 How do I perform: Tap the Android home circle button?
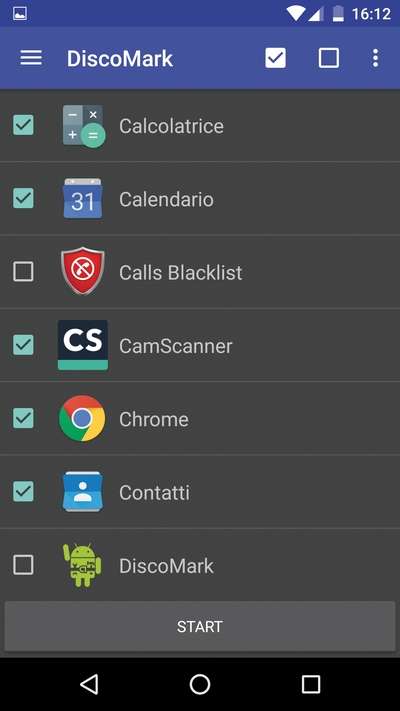[x=200, y=684]
